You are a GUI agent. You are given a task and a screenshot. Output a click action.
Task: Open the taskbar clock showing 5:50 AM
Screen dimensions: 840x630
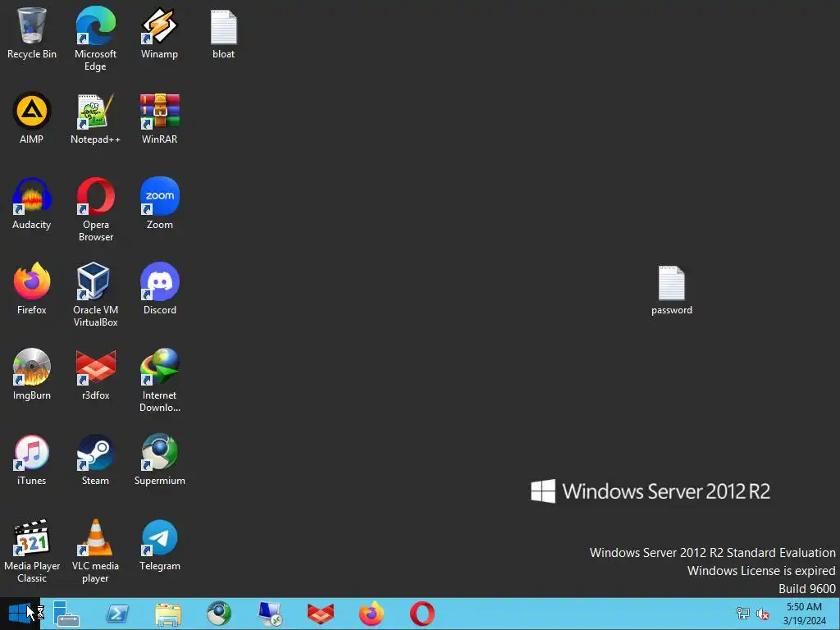coord(804,614)
